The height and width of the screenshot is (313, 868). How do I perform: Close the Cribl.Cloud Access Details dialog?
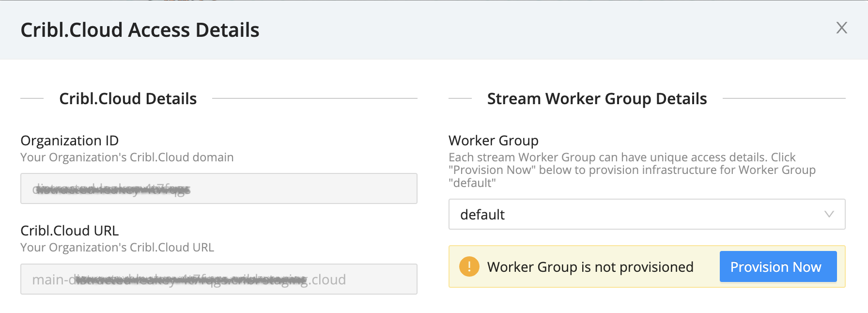(x=841, y=28)
